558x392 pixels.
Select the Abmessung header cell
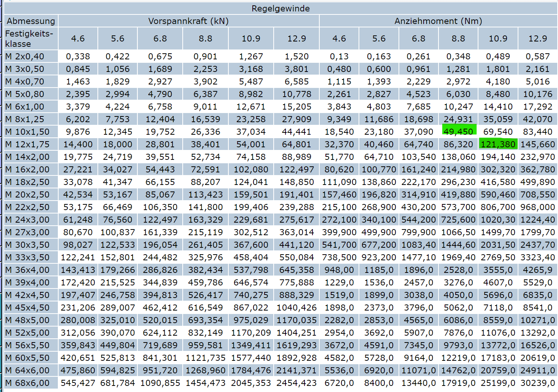[x=31, y=21]
